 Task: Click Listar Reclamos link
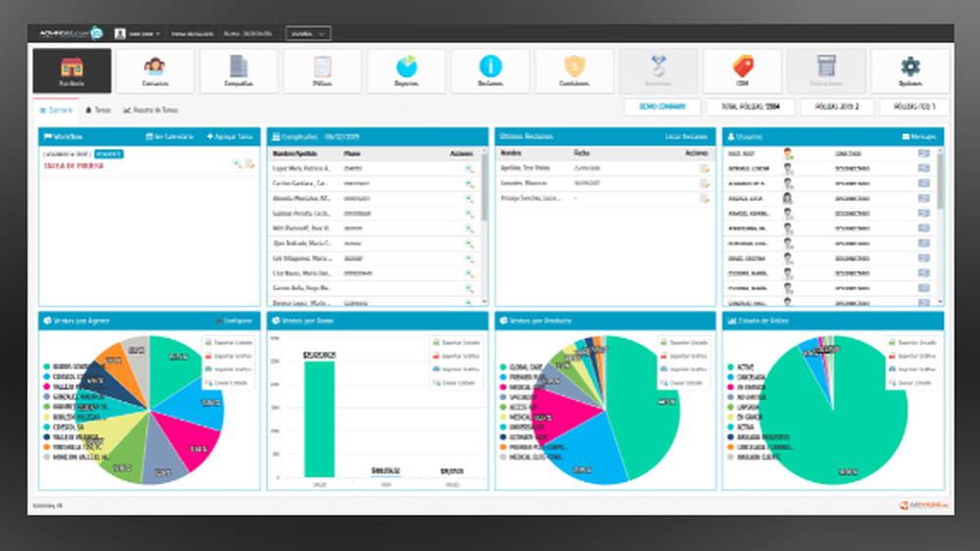[686, 136]
